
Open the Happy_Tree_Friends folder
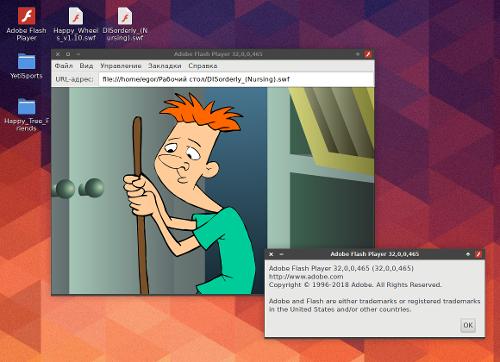[x=26, y=114]
